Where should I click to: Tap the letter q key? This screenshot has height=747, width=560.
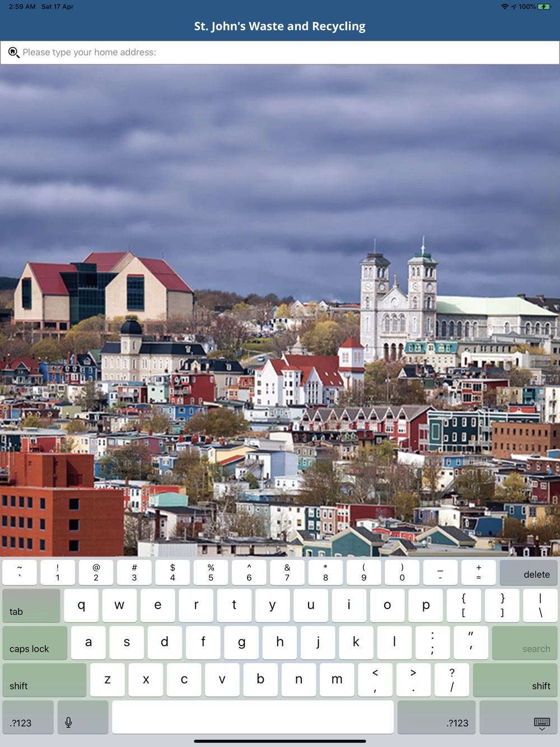coord(81,605)
